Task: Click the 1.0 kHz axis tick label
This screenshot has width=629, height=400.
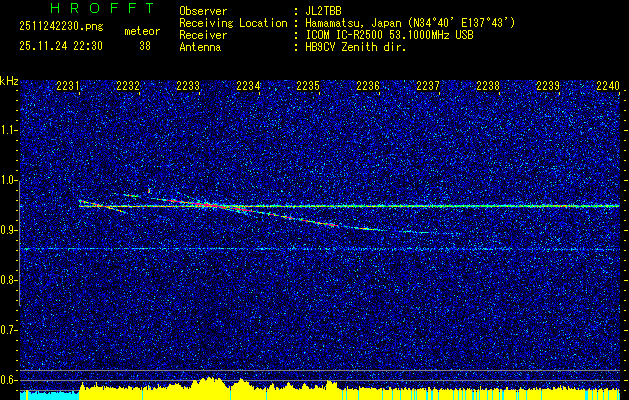Action: [x=10, y=180]
